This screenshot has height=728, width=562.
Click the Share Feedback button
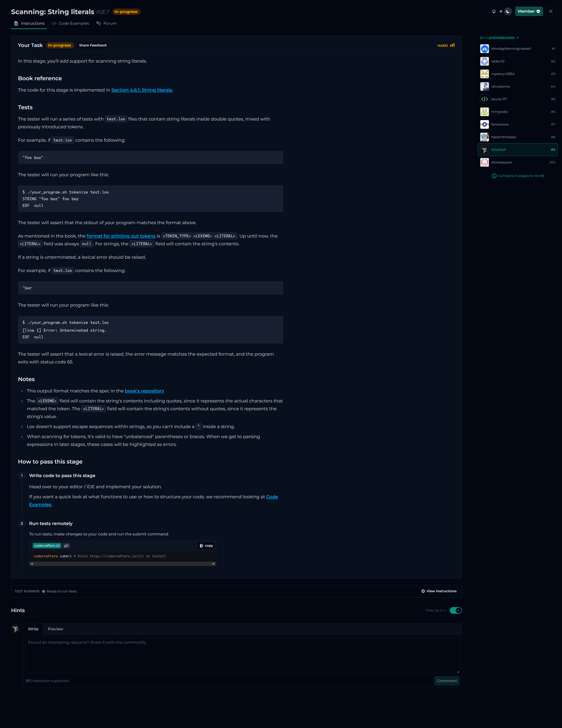coord(93,45)
